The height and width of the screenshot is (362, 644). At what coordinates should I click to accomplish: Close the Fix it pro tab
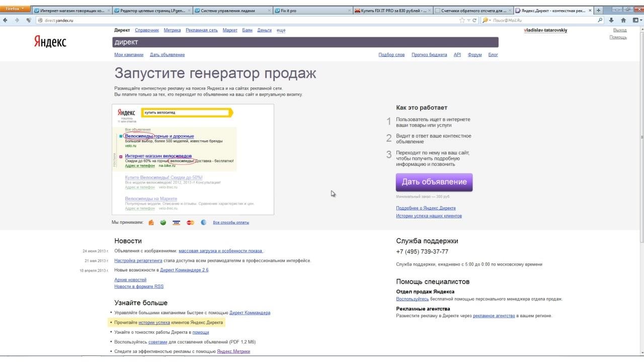pyautogui.click(x=349, y=11)
